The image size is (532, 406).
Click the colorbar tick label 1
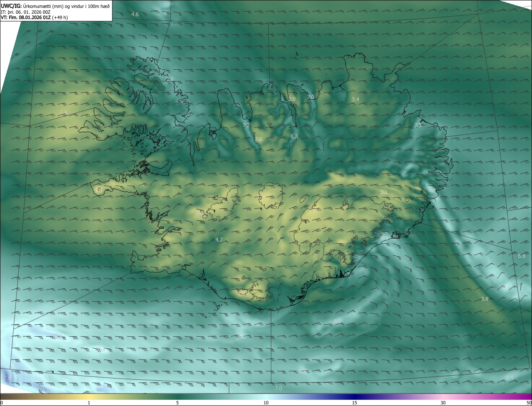coord(89,403)
